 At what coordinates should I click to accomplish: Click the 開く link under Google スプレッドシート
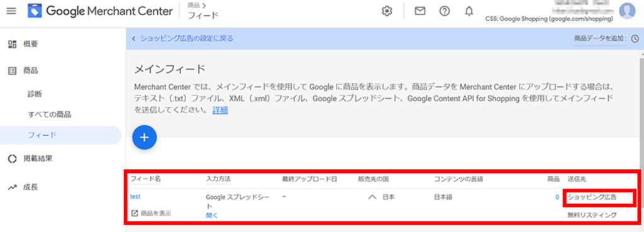pyautogui.click(x=212, y=215)
